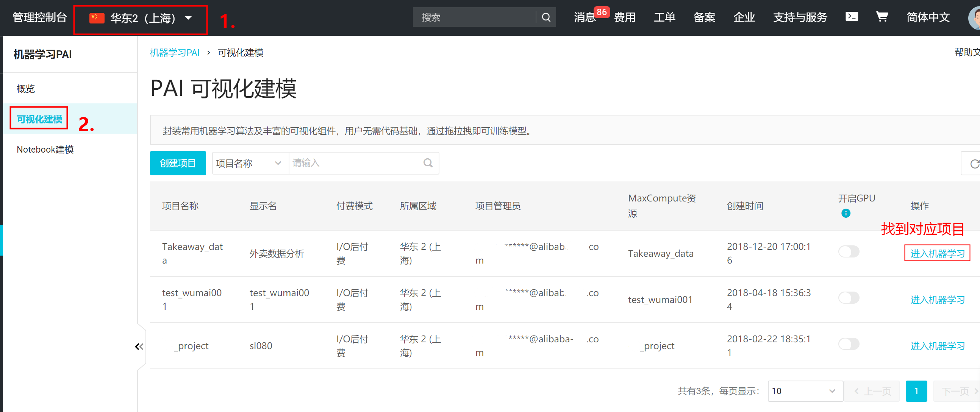
Task: Collapse the sidebar with double-arrow icon
Action: pos(139,346)
